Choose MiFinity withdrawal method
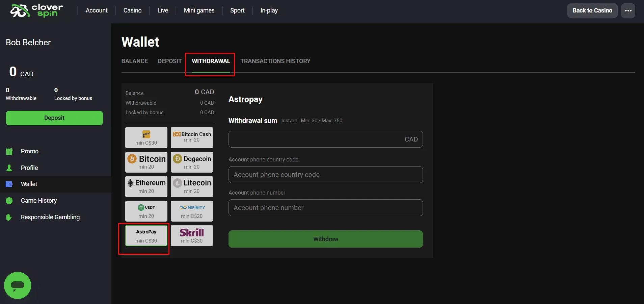This screenshot has height=304, width=644. pyautogui.click(x=192, y=211)
